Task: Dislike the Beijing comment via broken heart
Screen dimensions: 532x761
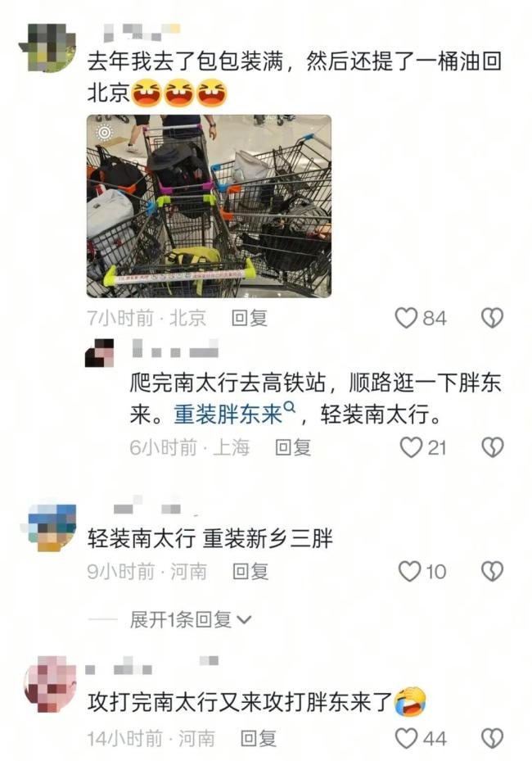Action: point(492,318)
